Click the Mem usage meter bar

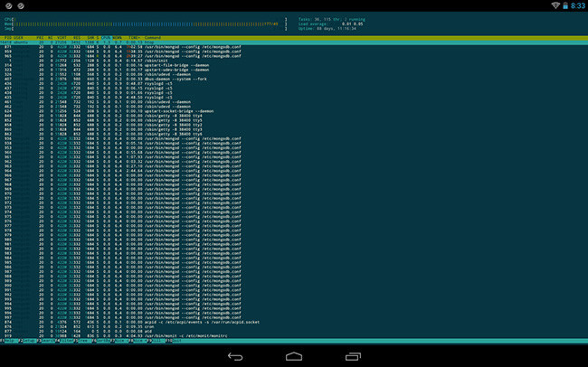pyautogui.click(x=146, y=24)
